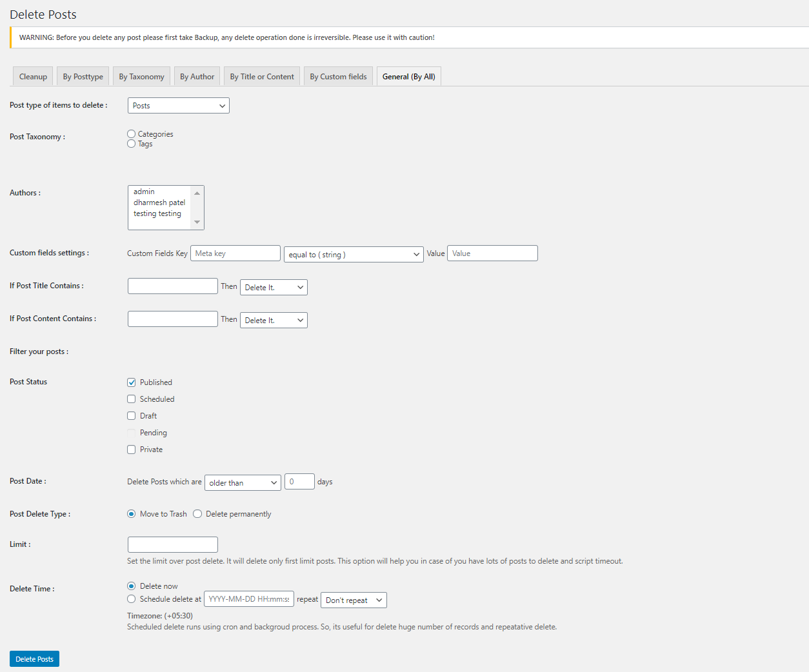This screenshot has width=809, height=672.
Task: Select the Tags taxonomy radio button
Action: (x=131, y=144)
